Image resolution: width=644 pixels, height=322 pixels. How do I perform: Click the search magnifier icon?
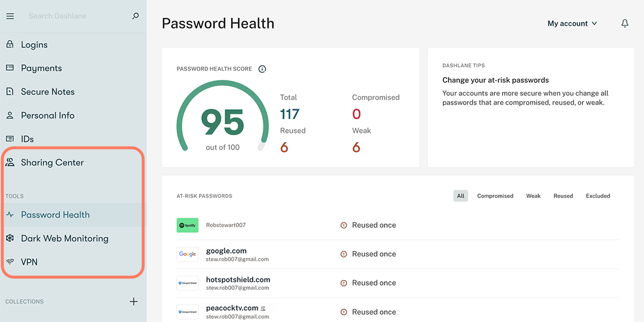pos(136,16)
